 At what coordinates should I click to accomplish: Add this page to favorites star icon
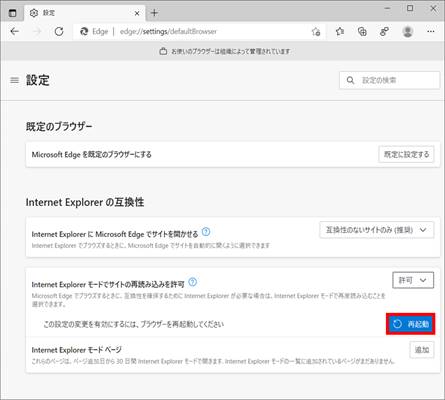[x=316, y=32]
